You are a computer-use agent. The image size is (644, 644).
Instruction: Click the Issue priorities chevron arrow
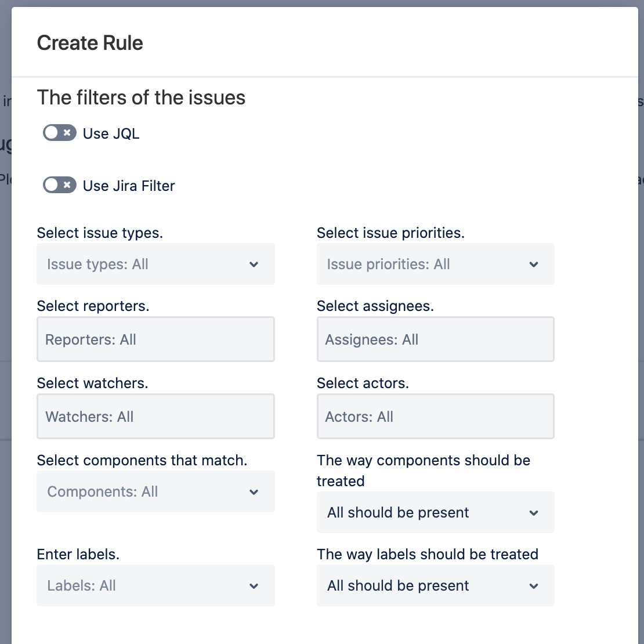point(534,265)
